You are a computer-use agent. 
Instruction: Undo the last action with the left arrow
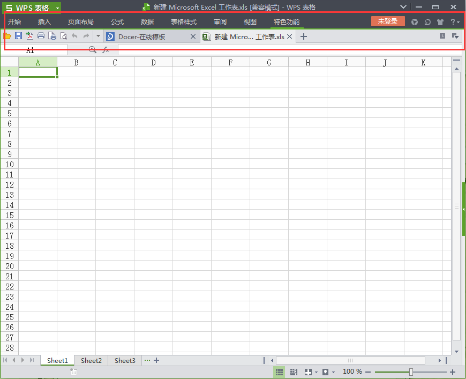pyautogui.click(x=75, y=36)
